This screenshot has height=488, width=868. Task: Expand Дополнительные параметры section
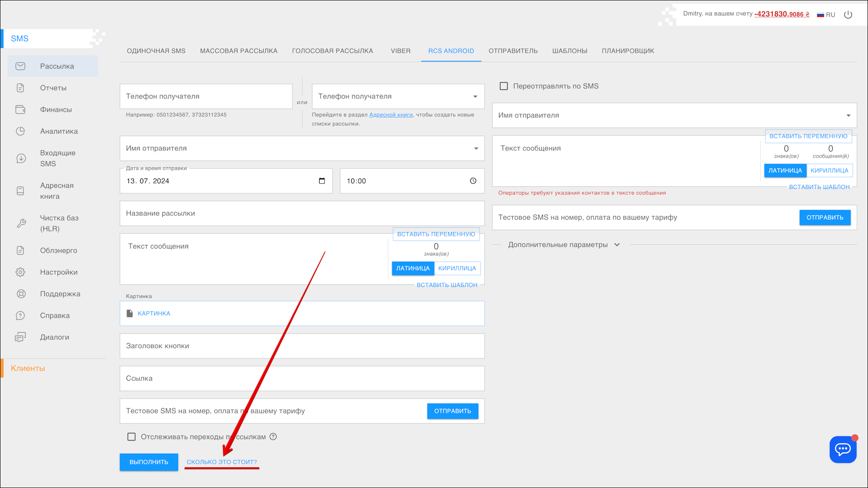pos(564,244)
